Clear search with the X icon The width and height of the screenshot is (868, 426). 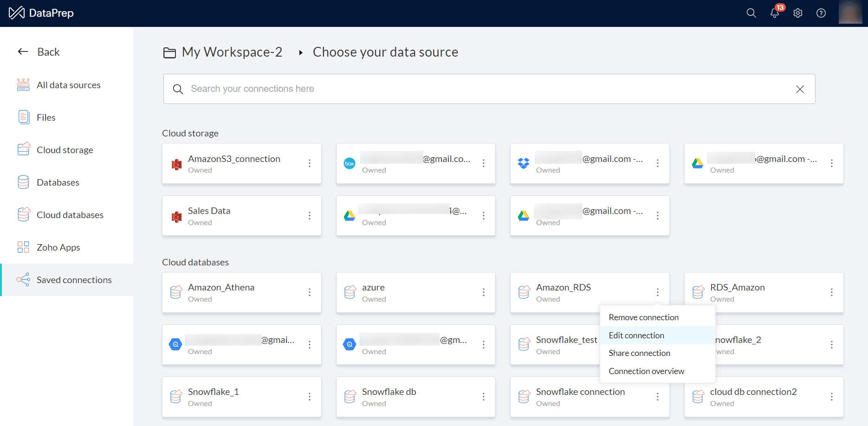(800, 89)
